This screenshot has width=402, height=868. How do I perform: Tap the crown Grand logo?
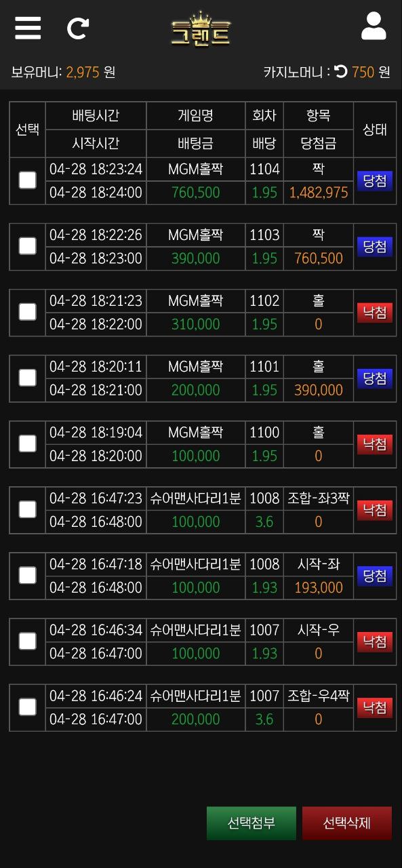[201, 29]
